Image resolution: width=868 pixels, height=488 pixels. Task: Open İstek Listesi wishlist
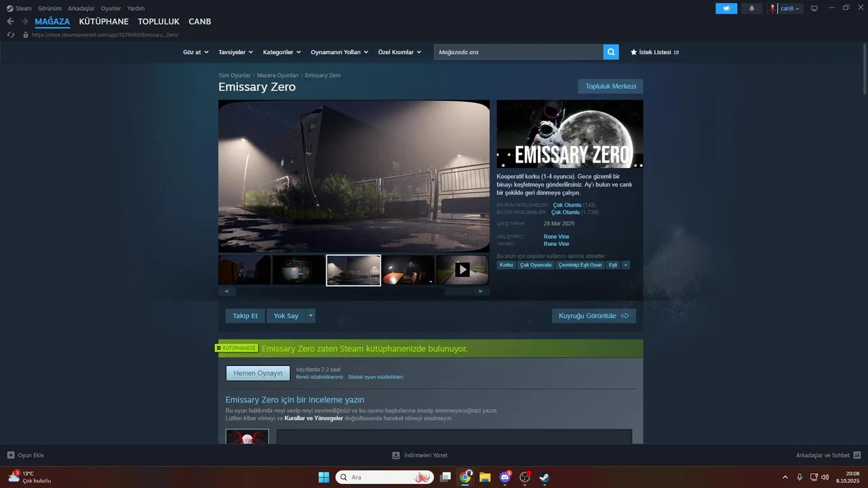click(x=654, y=52)
